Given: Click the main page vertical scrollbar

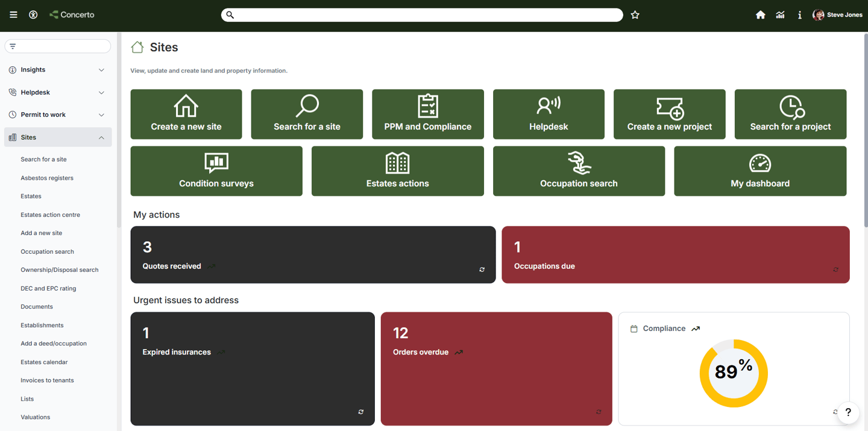Looking at the screenshot, I should (866, 130).
